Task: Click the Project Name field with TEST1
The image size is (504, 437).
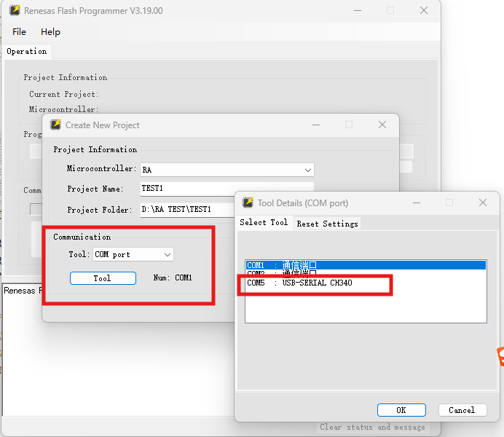Action: pyautogui.click(x=227, y=189)
